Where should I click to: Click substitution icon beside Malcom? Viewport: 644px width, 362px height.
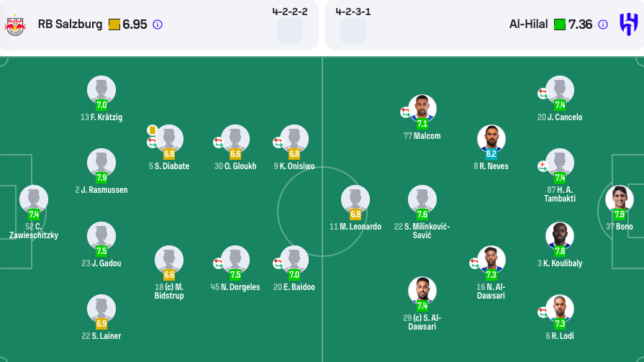click(x=405, y=112)
